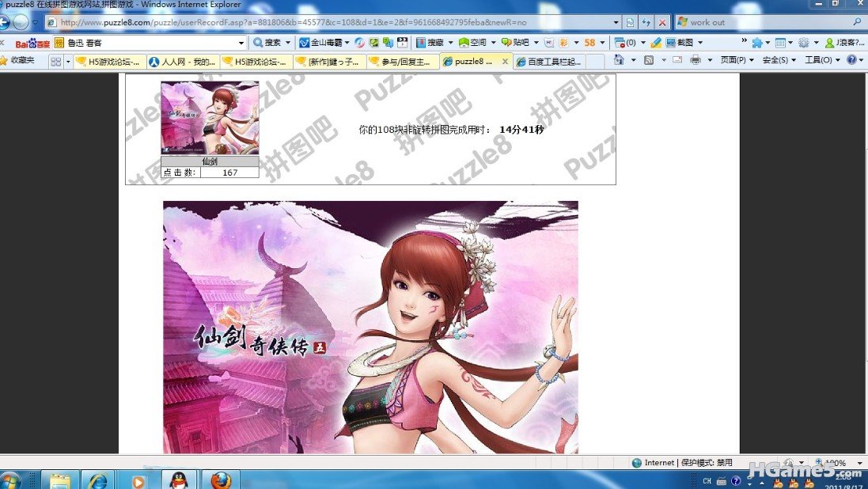Viewport: 868px width, 489px height.
Task: Click the 58 toolbar icon
Action: [x=589, y=42]
